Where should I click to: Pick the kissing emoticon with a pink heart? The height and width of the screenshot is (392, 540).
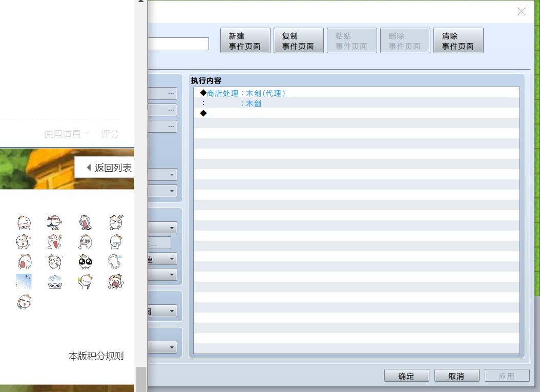24,242
